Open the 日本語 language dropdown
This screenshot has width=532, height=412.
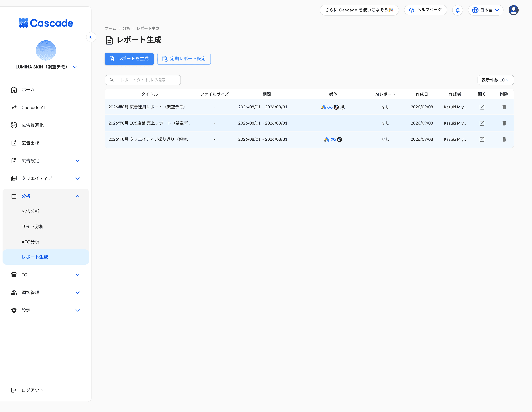coord(485,10)
